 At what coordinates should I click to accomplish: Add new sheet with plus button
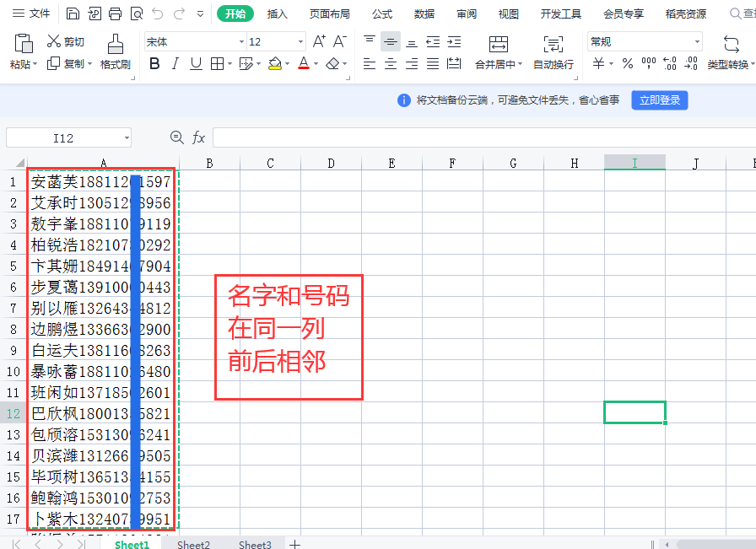(x=295, y=544)
